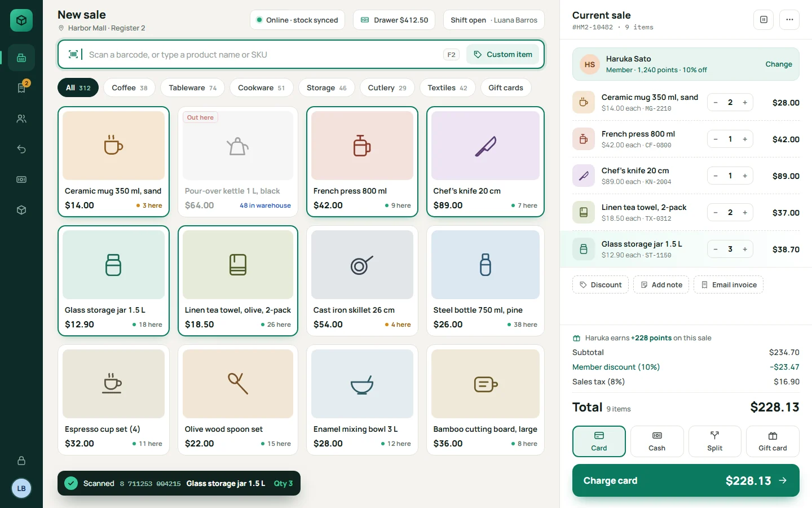Viewport: 812px width, 508px height.
Task: Click the 48 in warehouse link
Action: pos(265,205)
